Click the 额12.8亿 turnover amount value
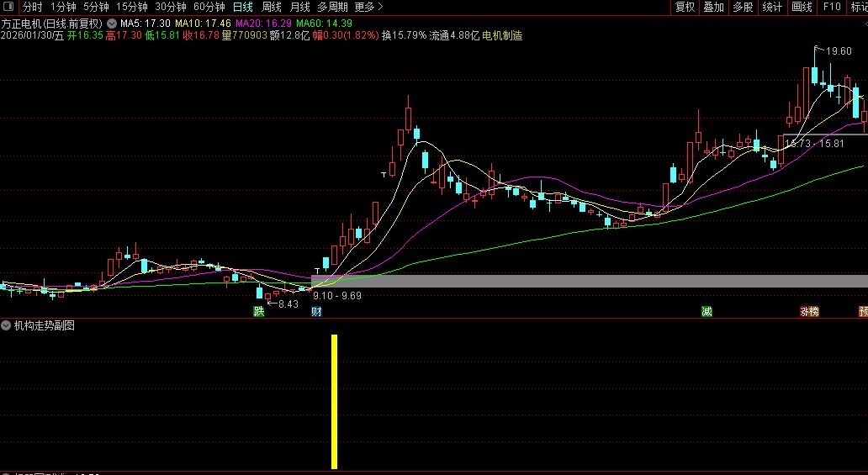Viewport: 868px width, 475px height. tap(289, 35)
